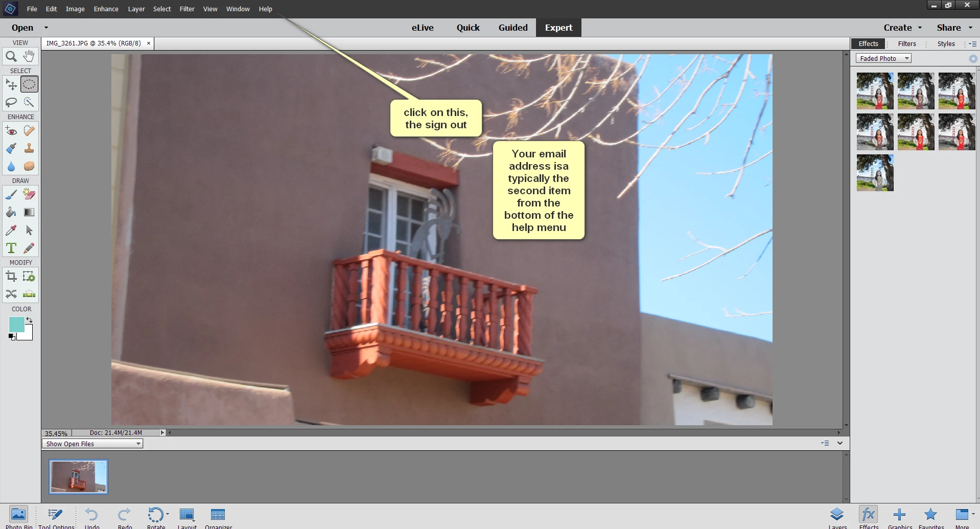
Task: Expand the Create dropdown arrow
Action: [920, 28]
